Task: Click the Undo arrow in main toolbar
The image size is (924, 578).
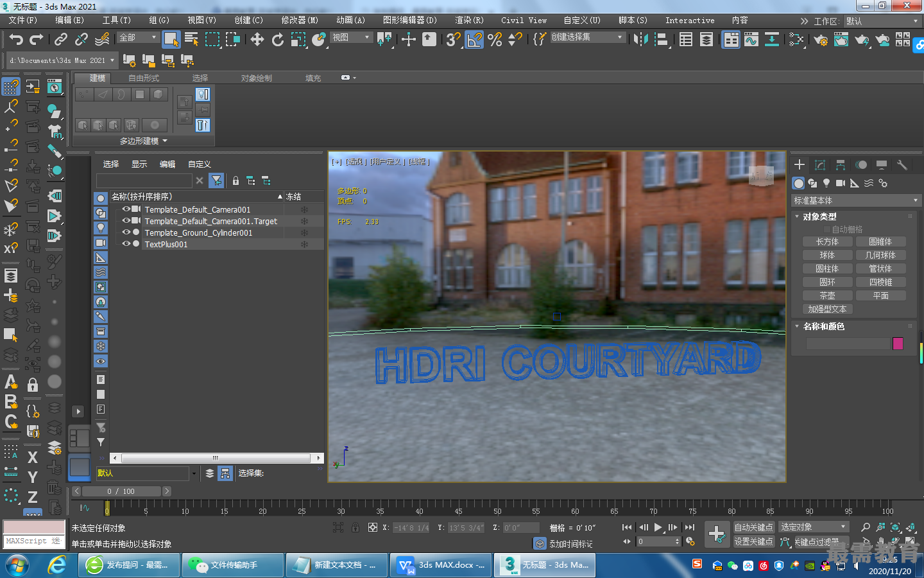Action: tap(16, 39)
